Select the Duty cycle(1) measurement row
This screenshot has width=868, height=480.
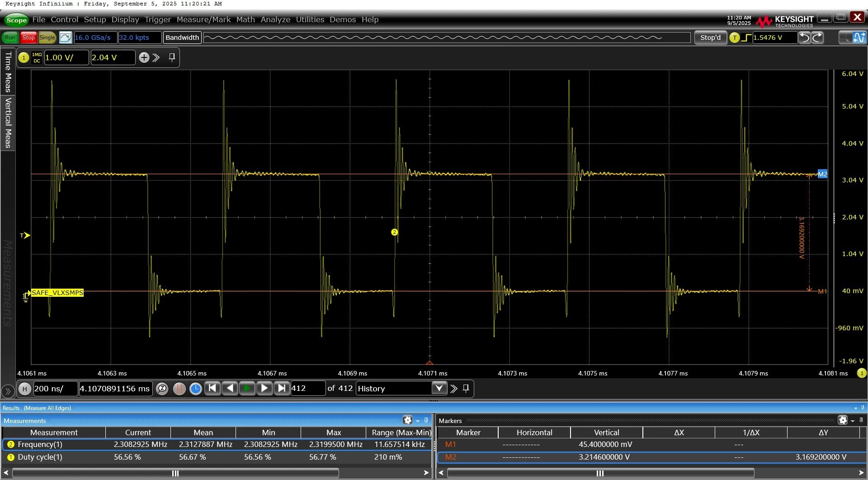(x=217, y=457)
